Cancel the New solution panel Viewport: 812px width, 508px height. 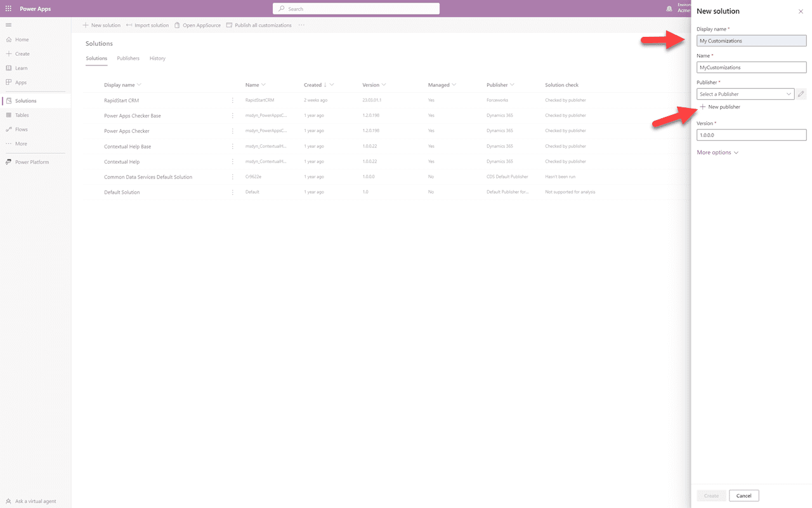pyautogui.click(x=743, y=495)
